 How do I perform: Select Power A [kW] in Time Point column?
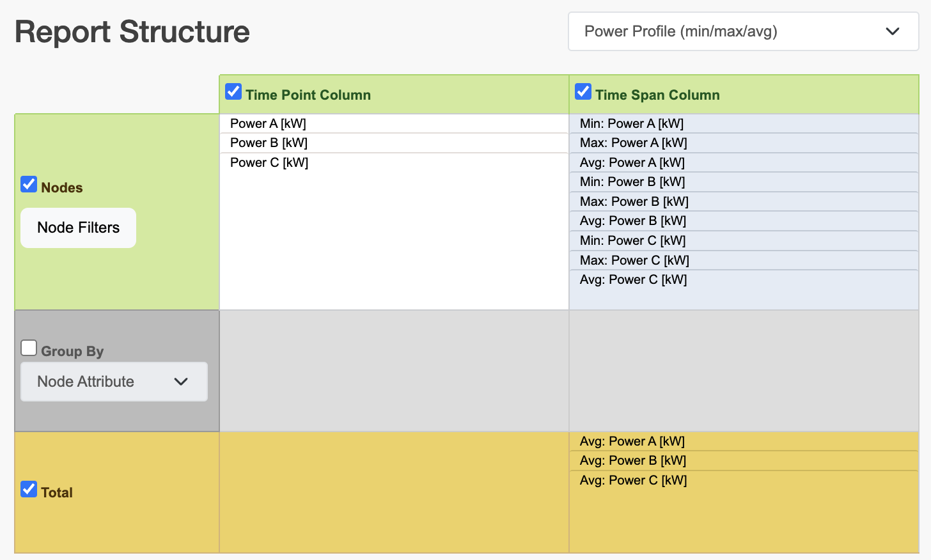coord(268,123)
